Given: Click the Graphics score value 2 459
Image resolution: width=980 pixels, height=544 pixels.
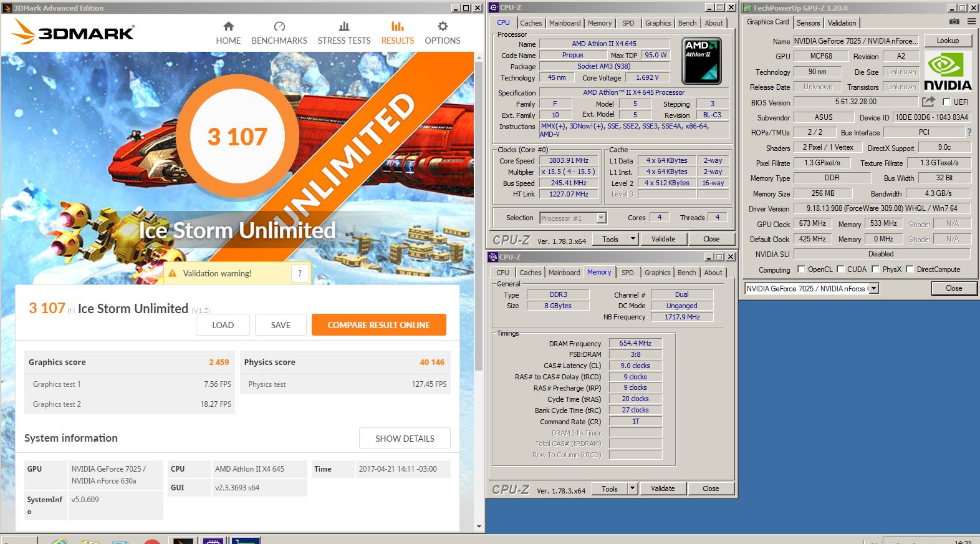Looking at the screenshot, I should point(219,362).
